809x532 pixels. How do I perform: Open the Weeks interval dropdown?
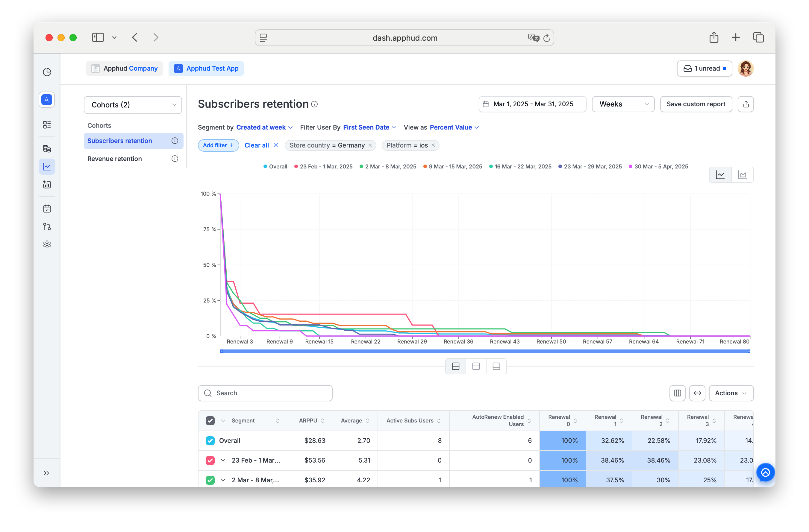pyautogui.click(x=623, y=104)
